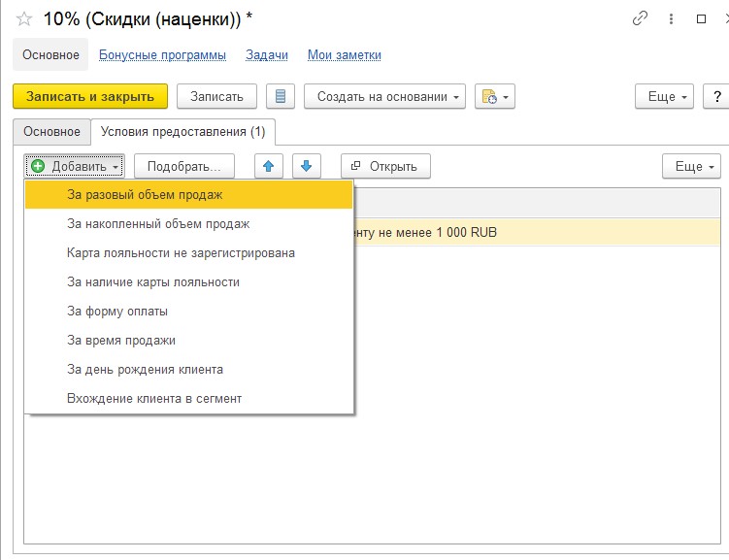Pick За форму оплаты option
The width and height of the screenshot is (729, 560).
pyautogui.click(x=117, y=312)
